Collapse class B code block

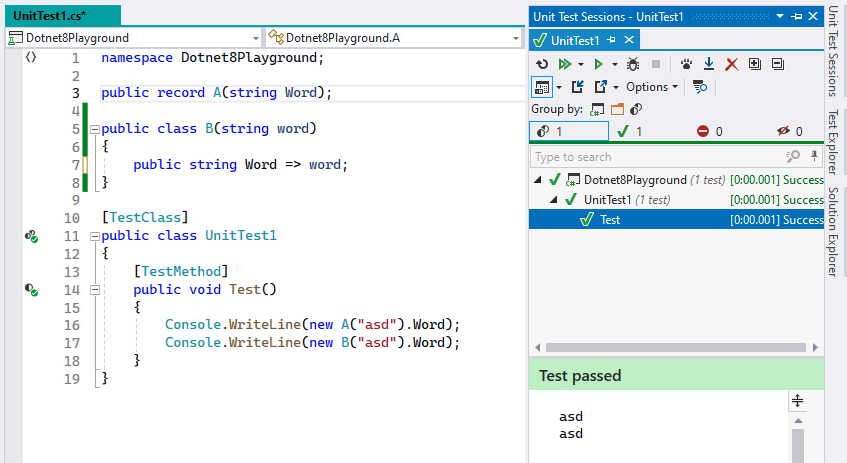tap(95, 129)
